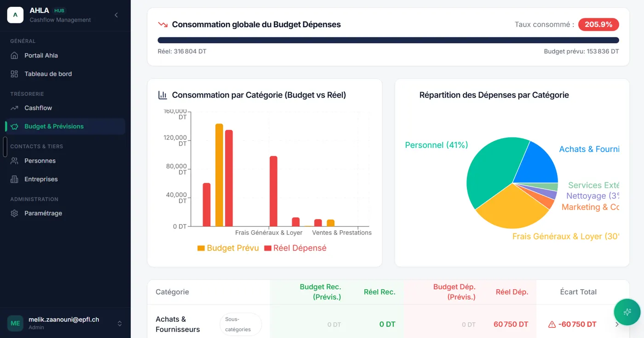
Task: Expand the user account switcher arrows
Action: 120,323
